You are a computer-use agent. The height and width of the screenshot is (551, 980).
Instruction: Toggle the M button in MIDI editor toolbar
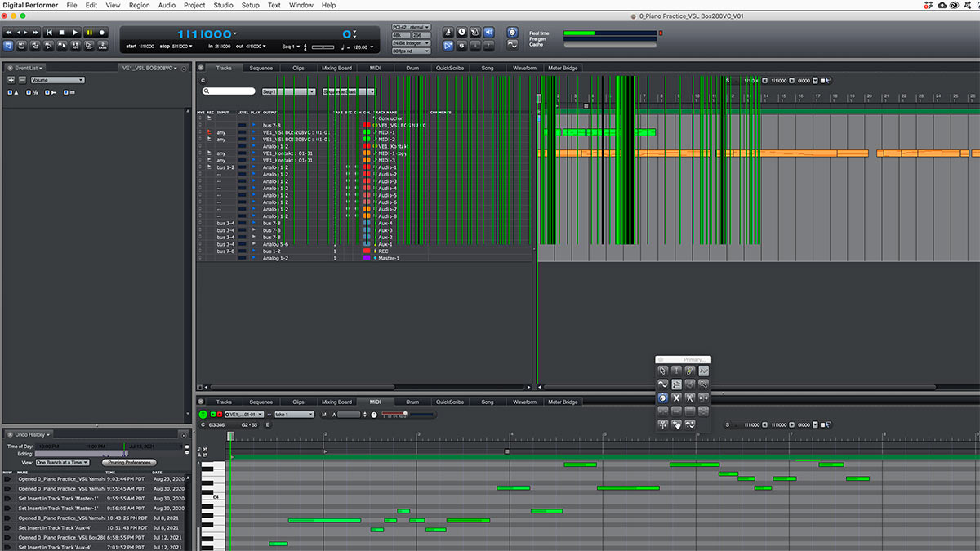(x=324, y=415)
